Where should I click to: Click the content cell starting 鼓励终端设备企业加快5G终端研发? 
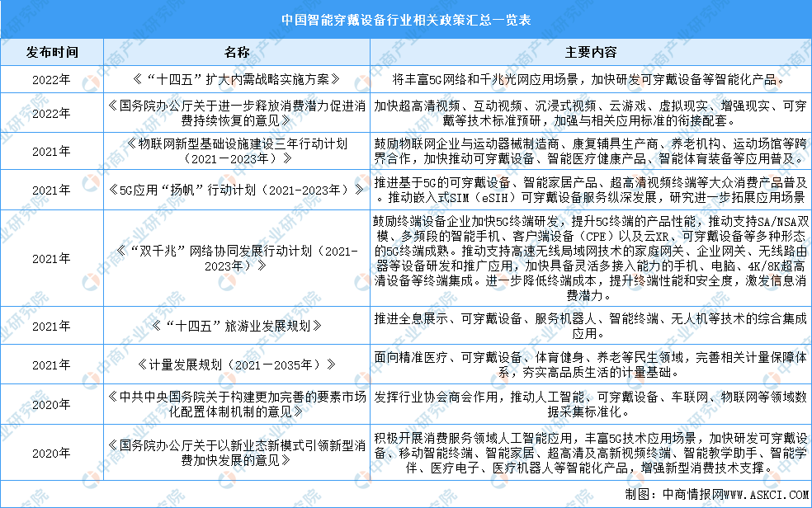(x=591, y=259)
